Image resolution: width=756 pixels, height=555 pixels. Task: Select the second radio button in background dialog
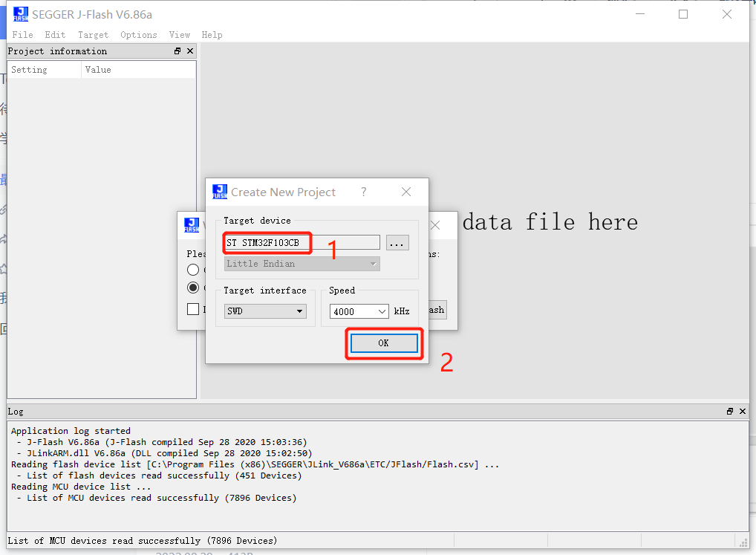click(193, 288)
